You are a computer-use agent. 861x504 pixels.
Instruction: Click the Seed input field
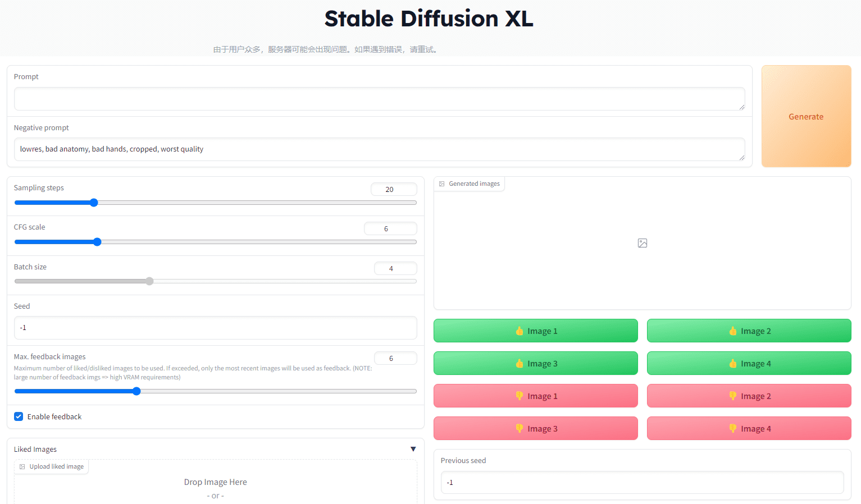click(215, 328)
